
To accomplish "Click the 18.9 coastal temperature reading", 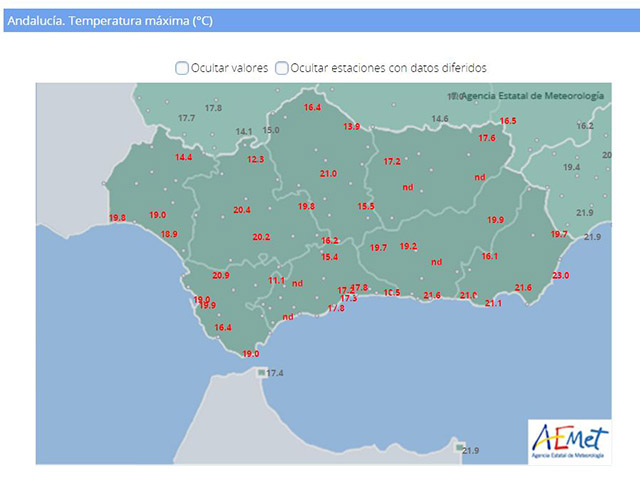I will (169, 234).
